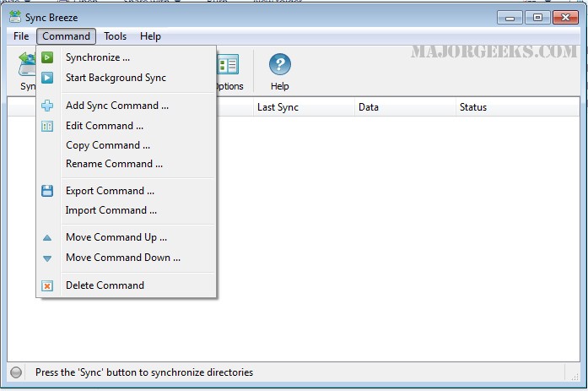This screenshot has width=588, height=391.
Task: Click the Data column header
Action: 405,107
